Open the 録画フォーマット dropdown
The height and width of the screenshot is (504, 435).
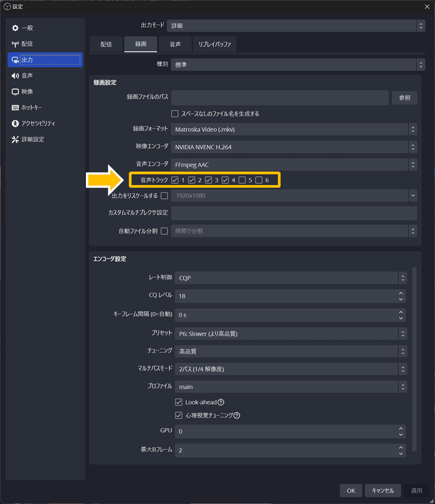(x=294, y=130)
